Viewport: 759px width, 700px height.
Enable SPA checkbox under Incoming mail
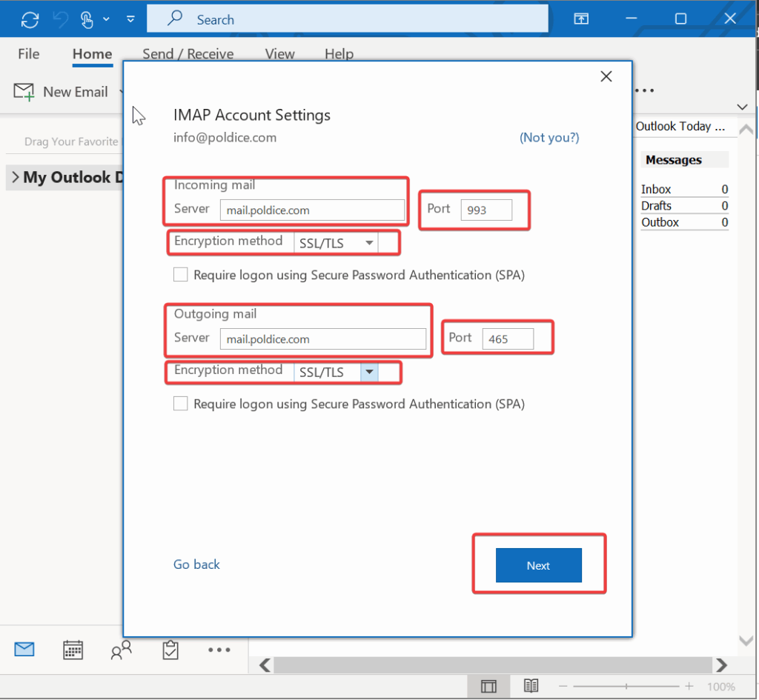[x=180, y=275]
